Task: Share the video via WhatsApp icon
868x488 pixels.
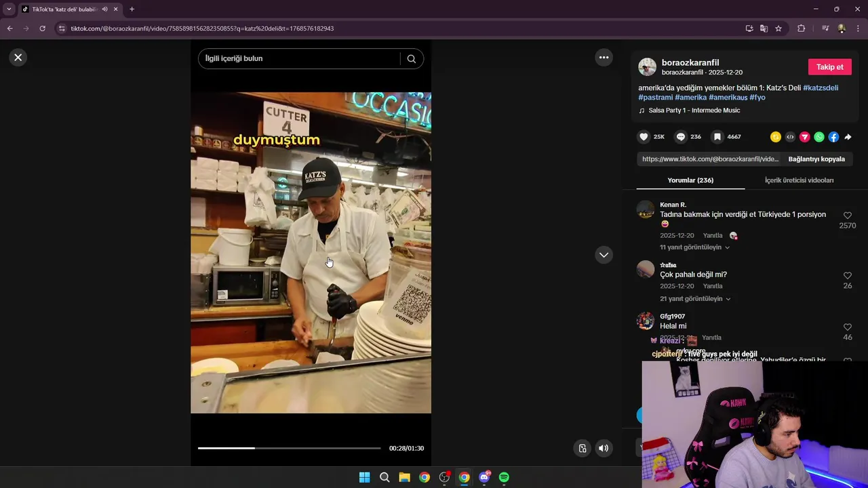Action: 819,137
